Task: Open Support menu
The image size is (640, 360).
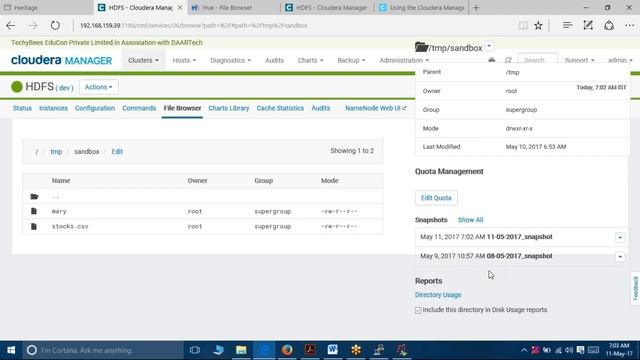Action: pos(579,60)
